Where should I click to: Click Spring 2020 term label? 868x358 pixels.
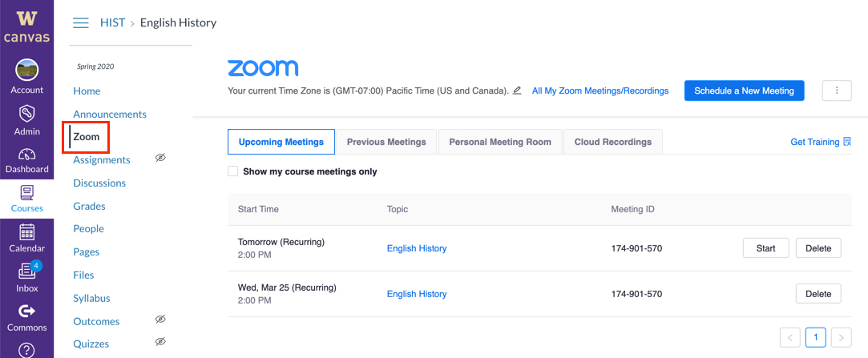pyautogui.click(x=95, y=66)
